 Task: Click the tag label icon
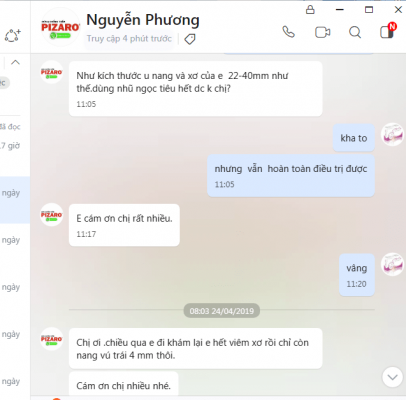click(x=190, y=39)
